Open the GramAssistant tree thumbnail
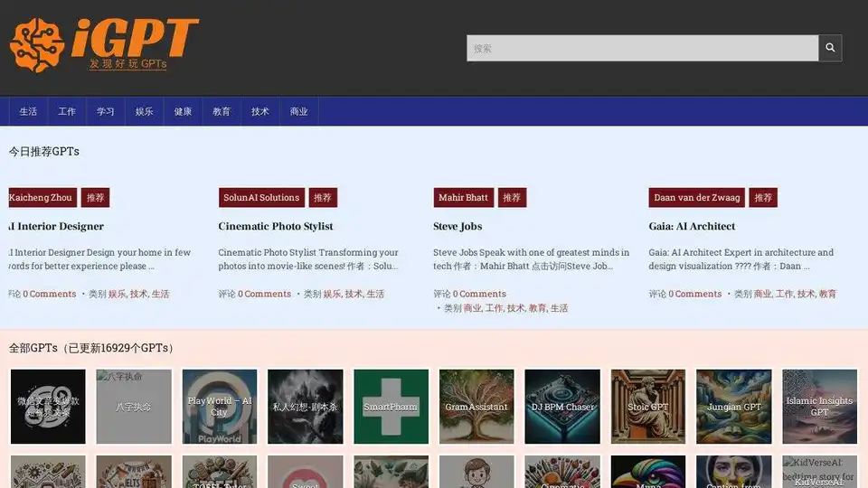 [x=476, y=407]
